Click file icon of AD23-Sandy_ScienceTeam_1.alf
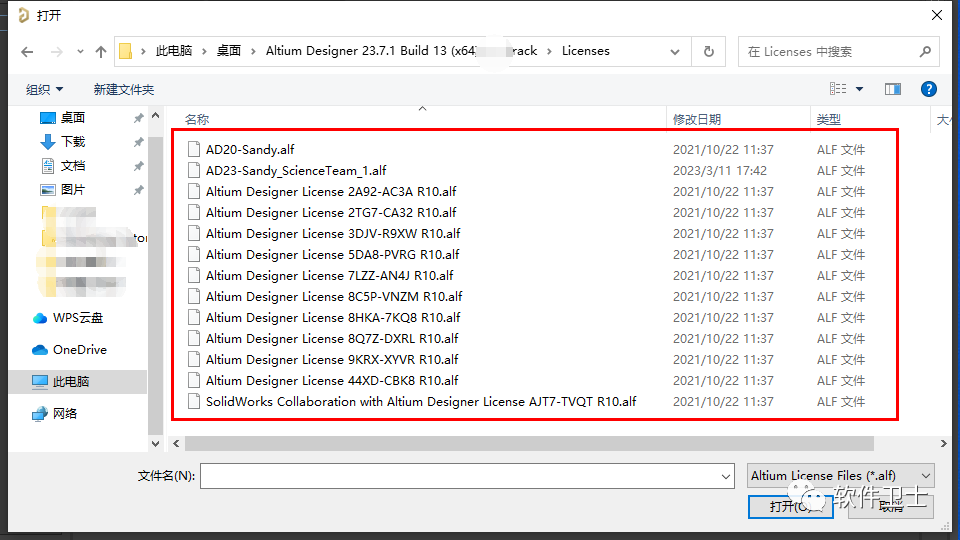 (x=194, y=170)
